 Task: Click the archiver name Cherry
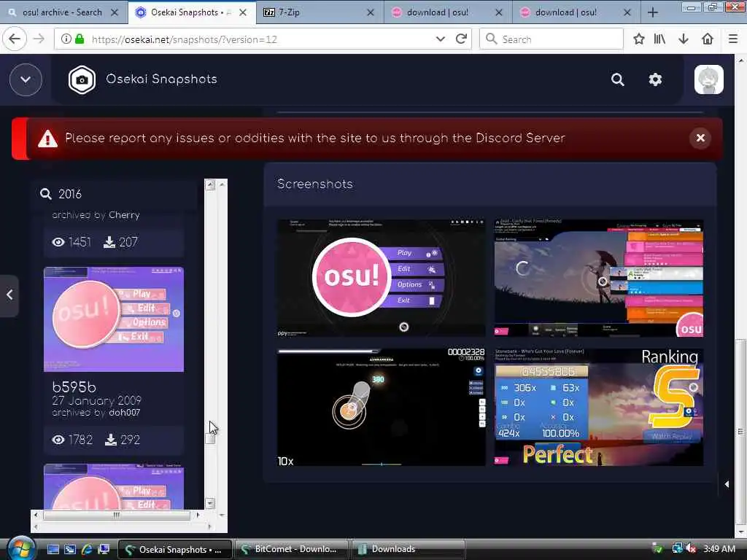point(124,215)
